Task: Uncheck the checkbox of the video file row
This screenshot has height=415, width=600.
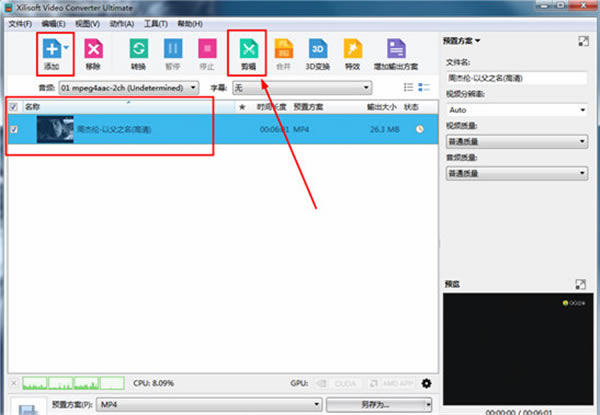Action: click(14, 129)
